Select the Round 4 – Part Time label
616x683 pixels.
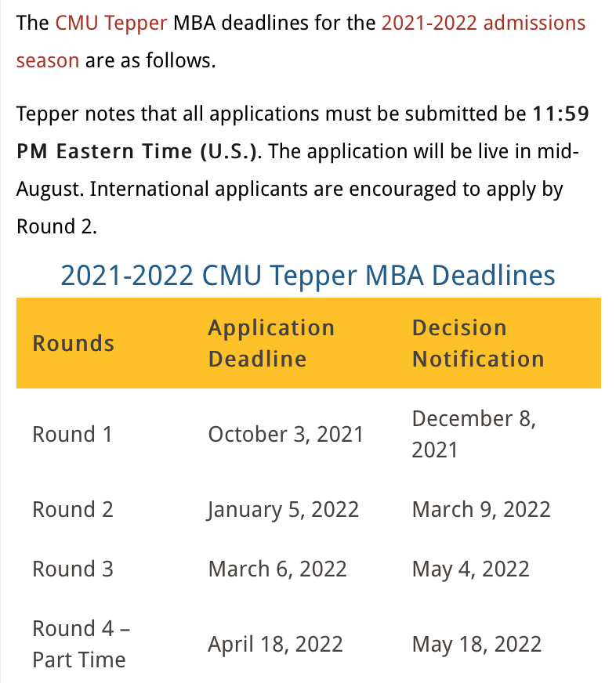point(81,645)
